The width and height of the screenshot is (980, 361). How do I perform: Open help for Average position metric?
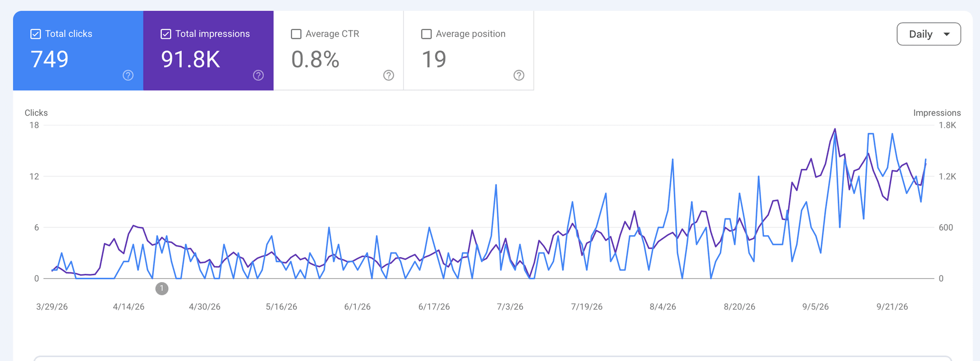point(519,75)
